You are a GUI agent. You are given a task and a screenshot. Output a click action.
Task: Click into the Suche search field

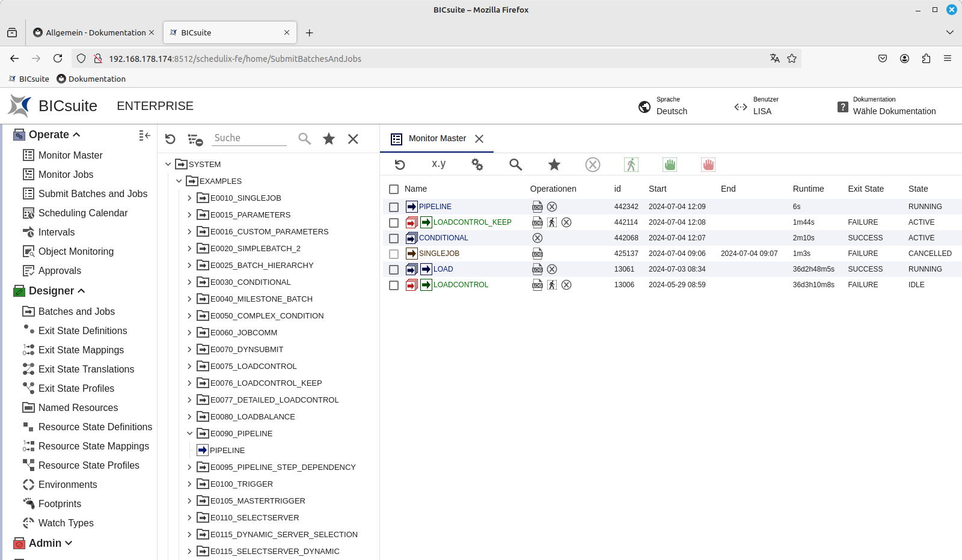250,138
